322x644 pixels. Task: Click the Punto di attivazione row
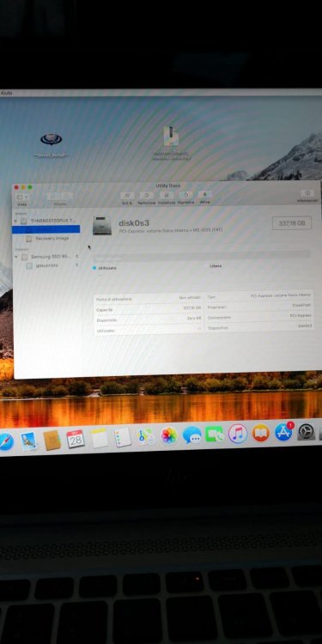[x=149, y=299]
